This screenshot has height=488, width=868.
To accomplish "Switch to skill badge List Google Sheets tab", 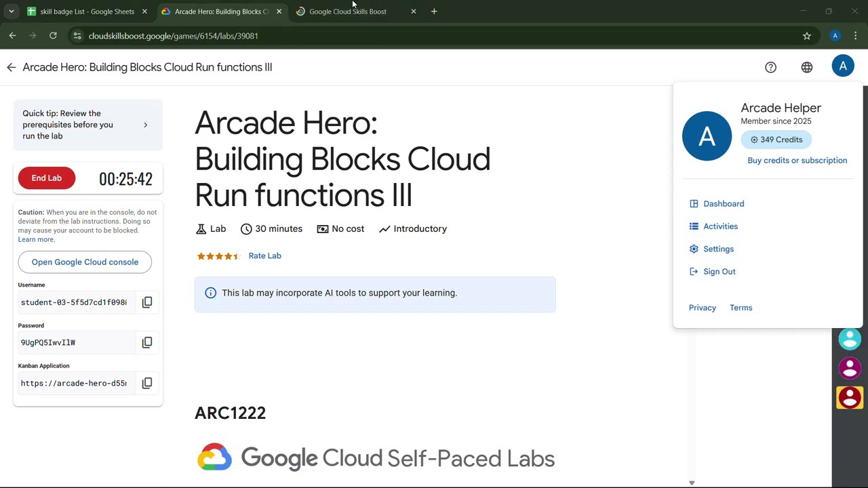I will tap(87, 12).
